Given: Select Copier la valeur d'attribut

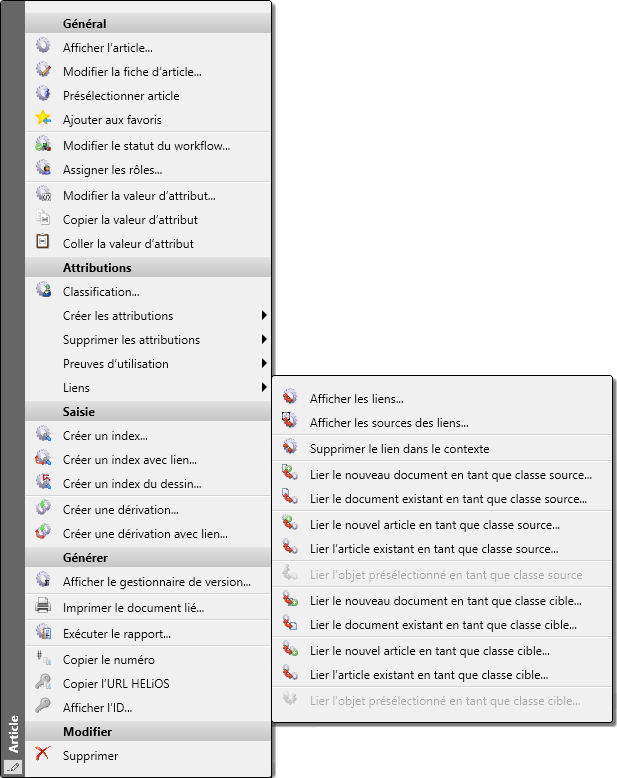Looking at the screenshot, I should 148,219.
